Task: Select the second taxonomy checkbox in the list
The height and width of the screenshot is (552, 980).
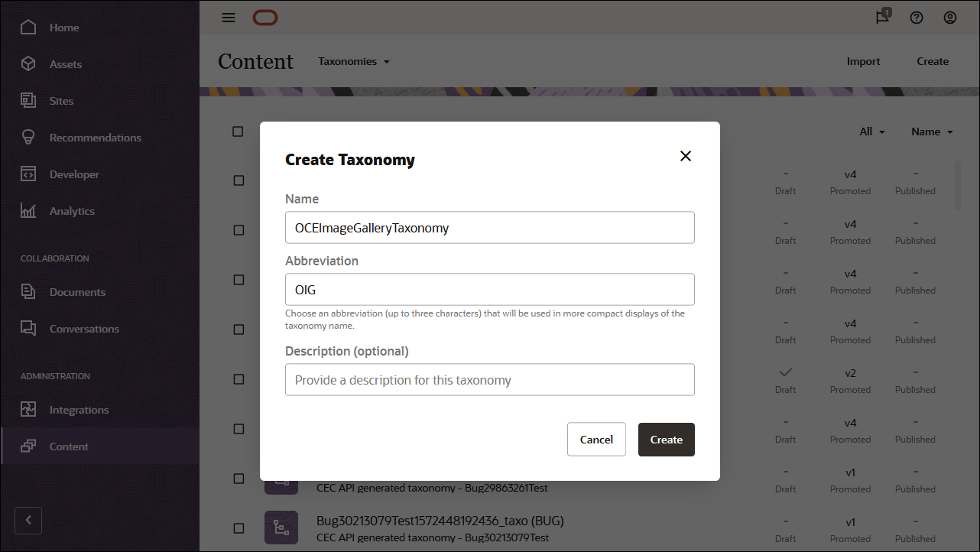Action: pyautogui.click(x=238, y=180)
